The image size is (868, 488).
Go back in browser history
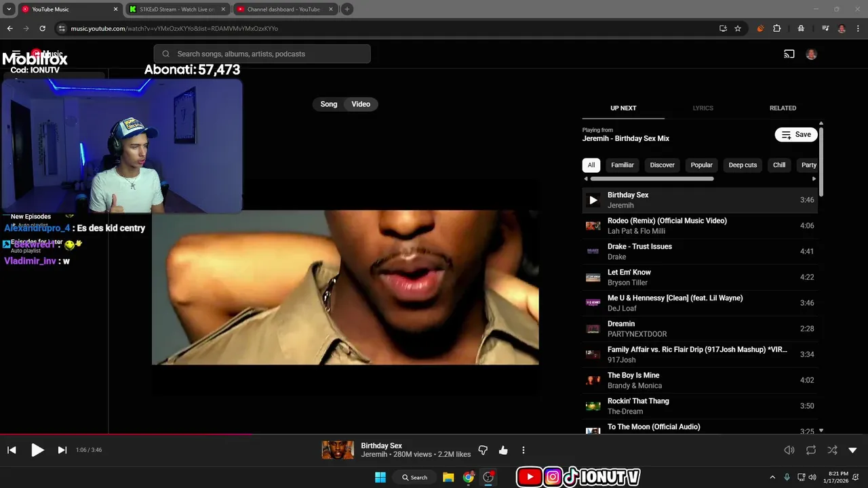pos(9,28)
